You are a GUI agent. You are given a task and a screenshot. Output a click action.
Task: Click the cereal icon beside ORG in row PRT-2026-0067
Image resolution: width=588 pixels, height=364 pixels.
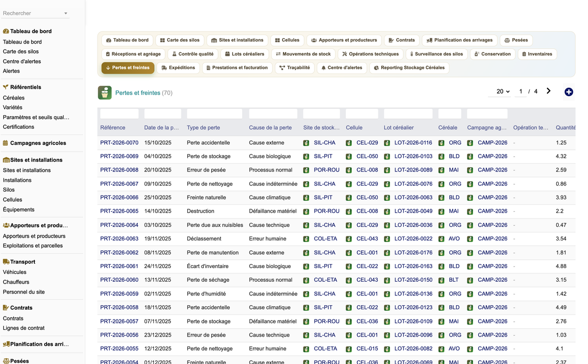pyautogui.click(x=441, y=184)
